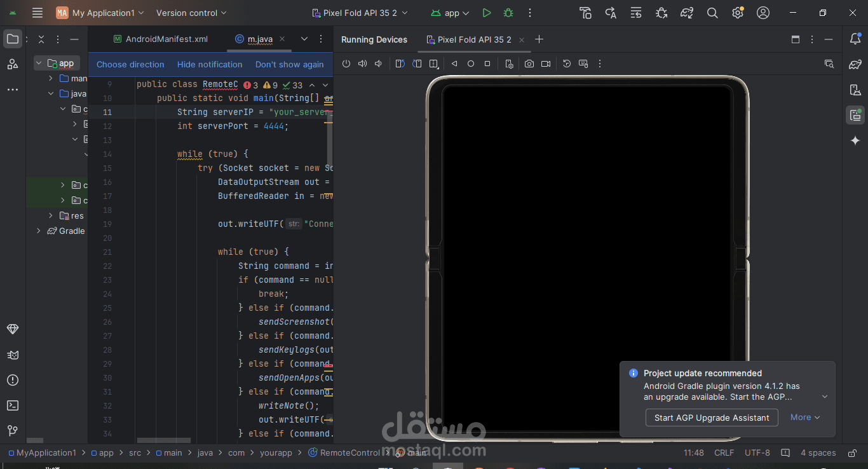Attach debugger to Android process icon
Viewport: 868px width, 469px height.
[661, 13]
